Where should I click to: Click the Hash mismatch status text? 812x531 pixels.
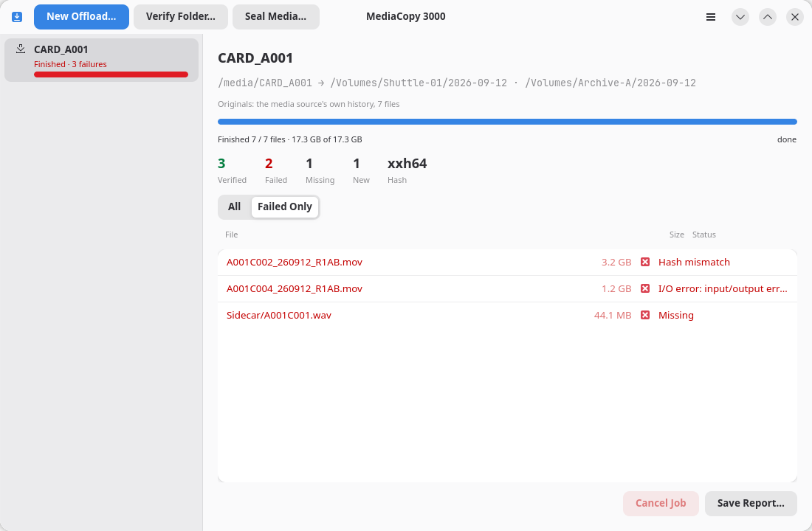694,262
